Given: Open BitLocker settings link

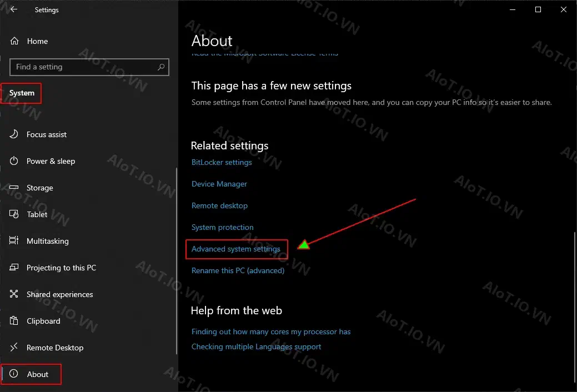Looking at the screenshot, I should coord(222,162).
